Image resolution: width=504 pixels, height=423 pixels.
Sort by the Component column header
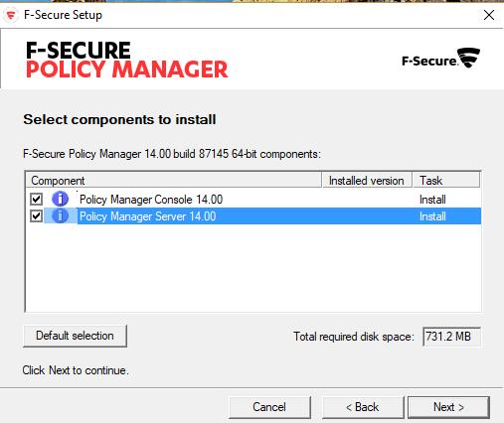tap(173, 181)
